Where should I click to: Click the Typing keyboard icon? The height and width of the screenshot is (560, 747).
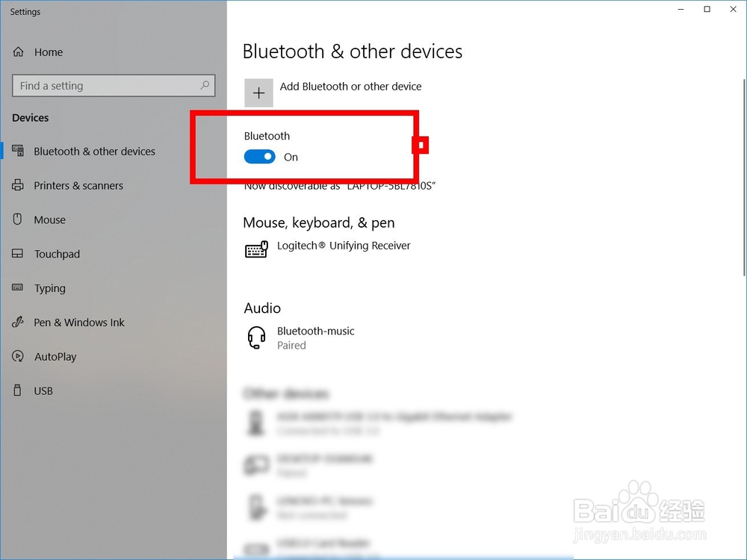(x=18, y=287)
